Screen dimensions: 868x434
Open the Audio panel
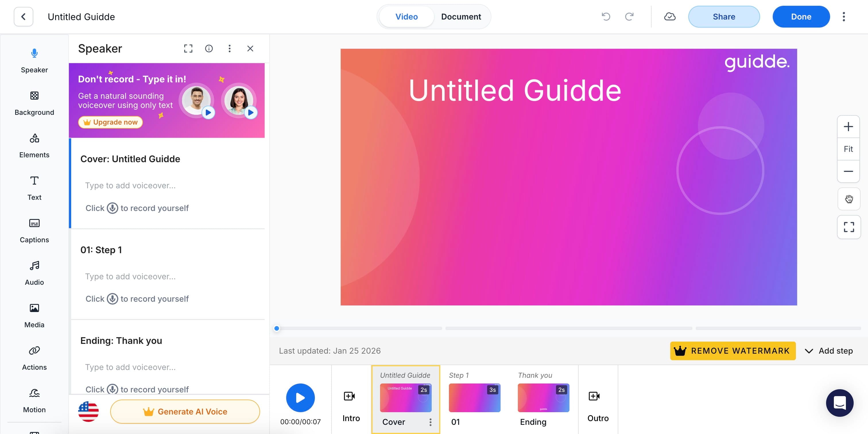(x=34, y=273)
